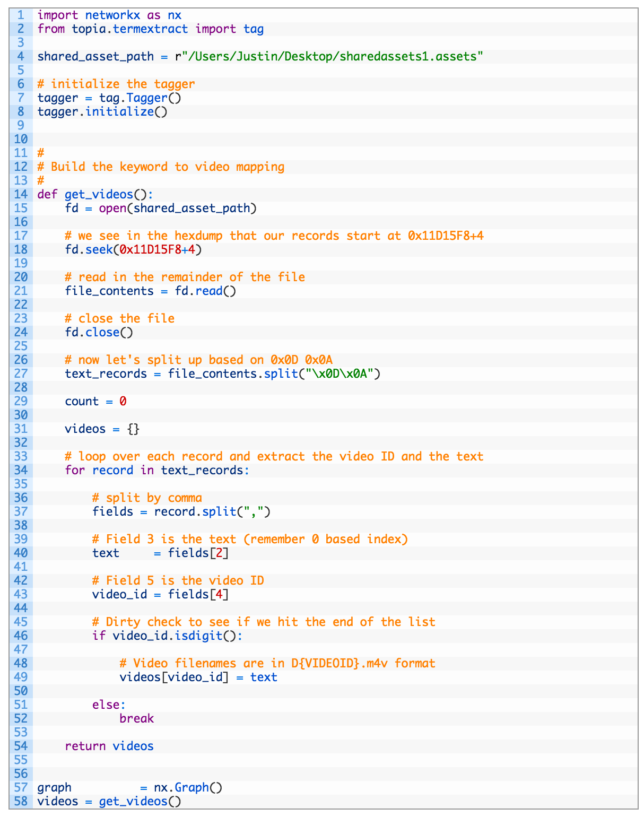Click 'videos = {}' line
The image size is (644, 817).
click(x=102, y=429)
